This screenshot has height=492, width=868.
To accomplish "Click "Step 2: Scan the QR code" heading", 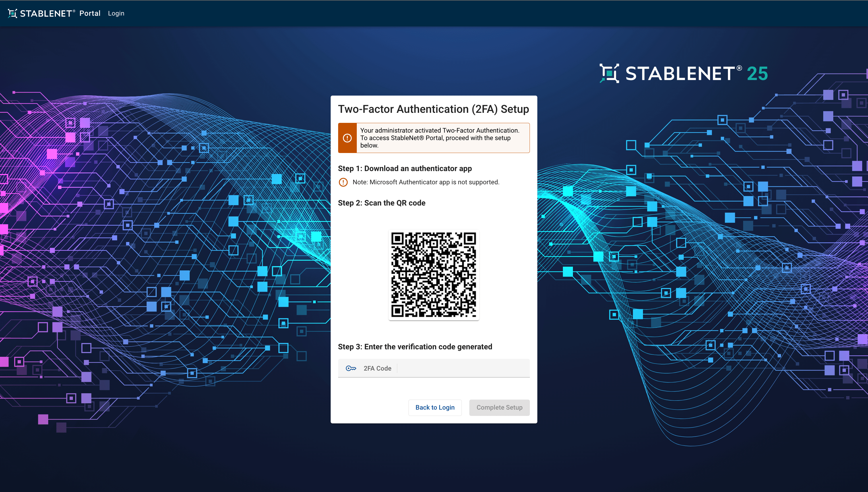I will coord(381,203).
